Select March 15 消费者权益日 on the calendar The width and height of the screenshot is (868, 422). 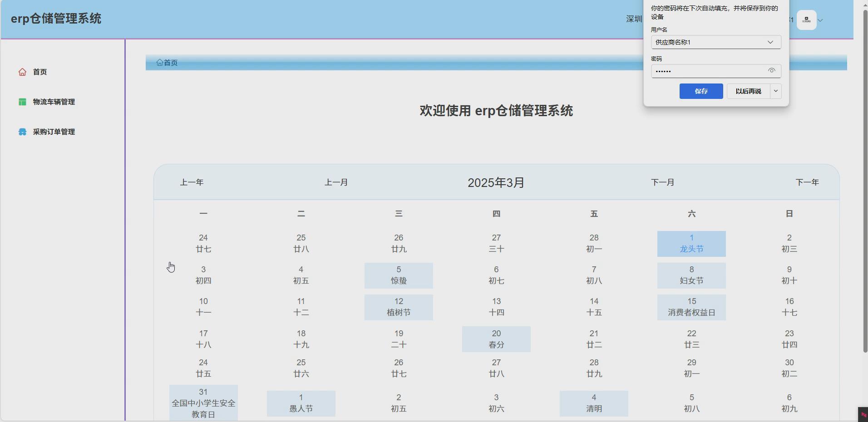pos(691,307)
